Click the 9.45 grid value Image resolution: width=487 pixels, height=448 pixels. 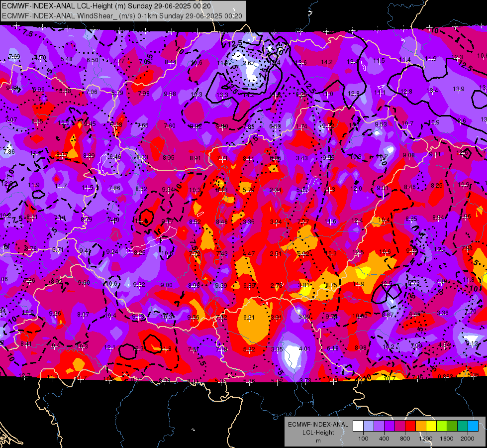90,124
